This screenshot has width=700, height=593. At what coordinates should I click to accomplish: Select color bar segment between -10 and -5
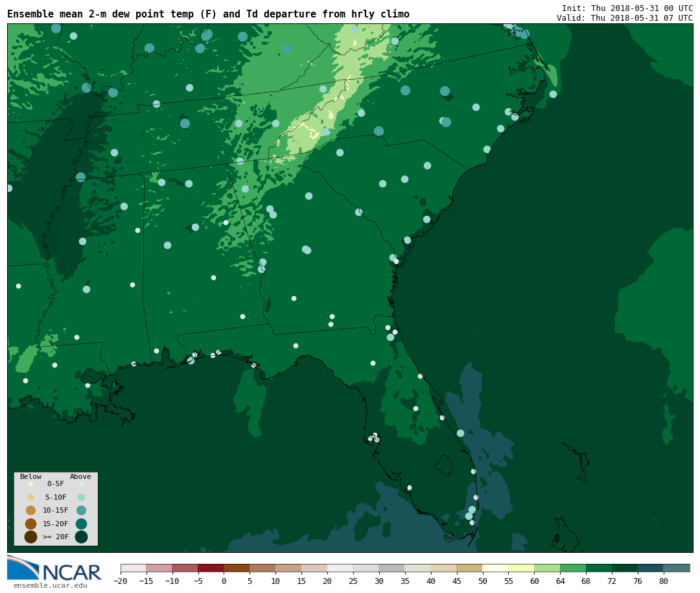(185, 568)
